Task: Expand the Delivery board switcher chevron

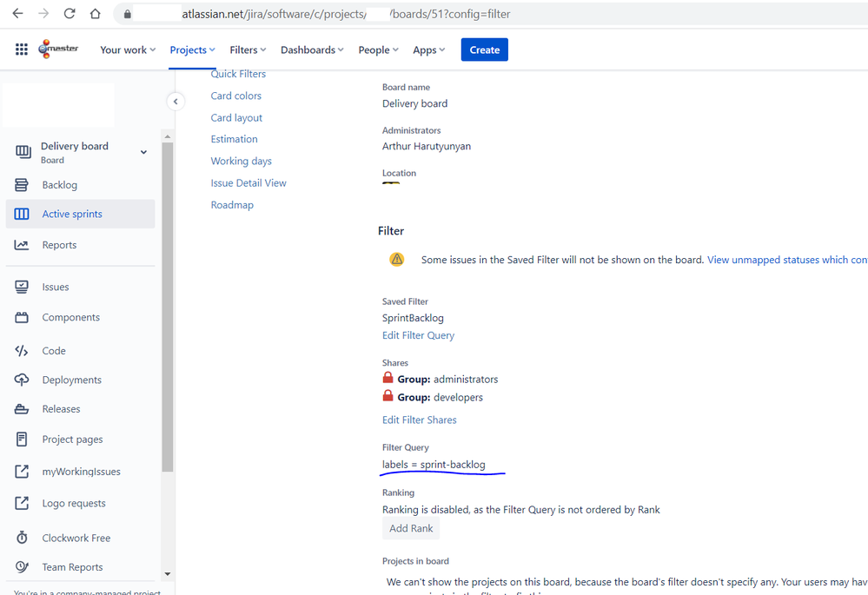Action: [143, 152]
